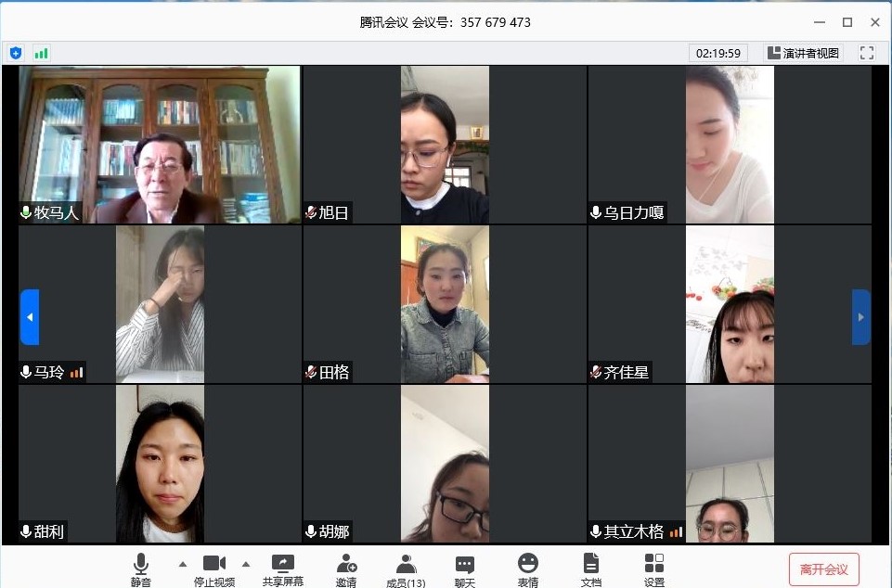Expand the audio options arrow beside 静音
The height and width of the screenshot is (588, 892).
(182, 563)
